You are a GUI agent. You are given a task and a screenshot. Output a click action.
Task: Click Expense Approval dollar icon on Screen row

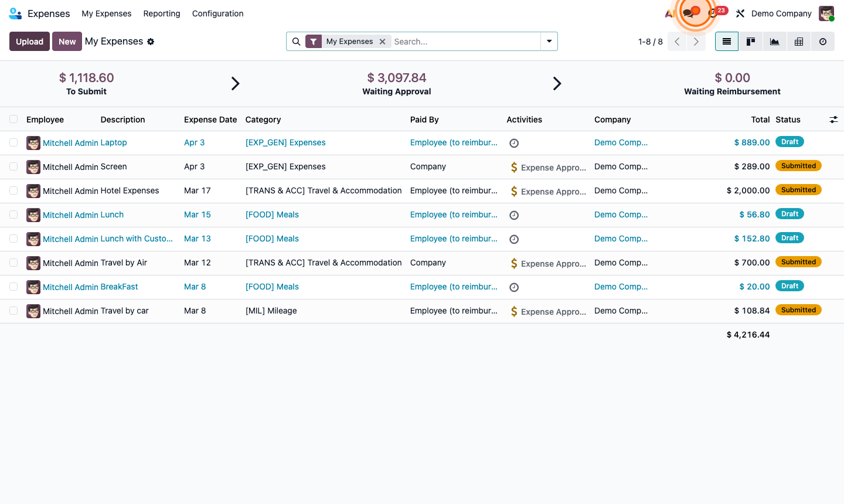coord(514,167)
